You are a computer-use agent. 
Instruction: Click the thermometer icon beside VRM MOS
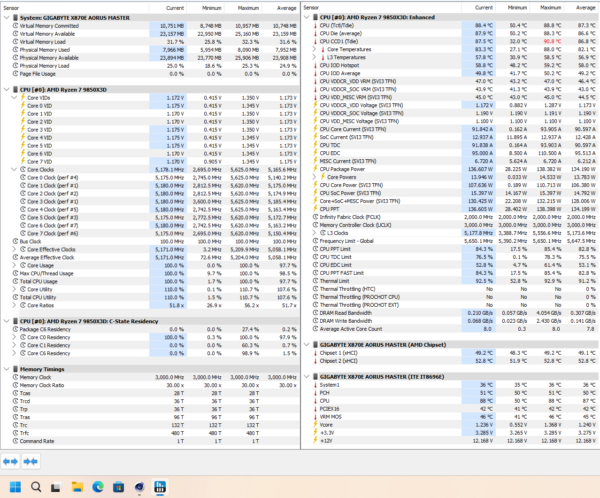tap(315, 416)
